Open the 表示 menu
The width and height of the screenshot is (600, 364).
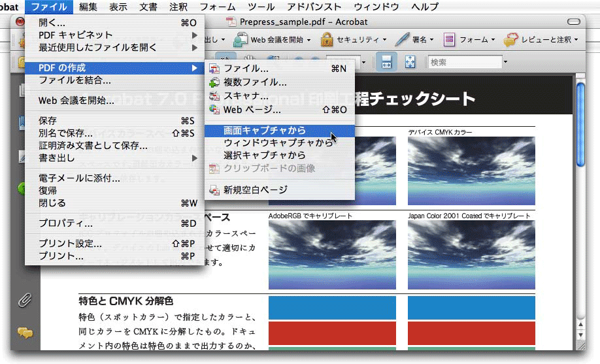tap(118, 7)
